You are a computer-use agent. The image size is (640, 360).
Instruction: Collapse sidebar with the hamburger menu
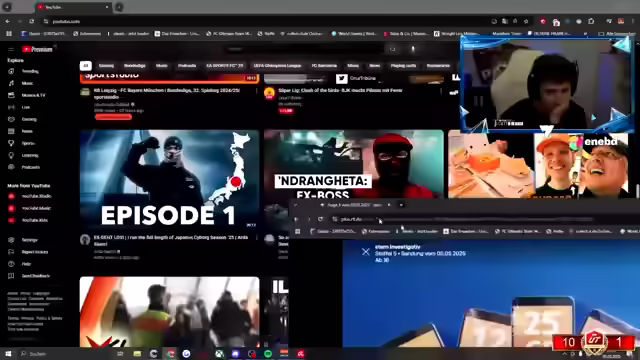11,49
